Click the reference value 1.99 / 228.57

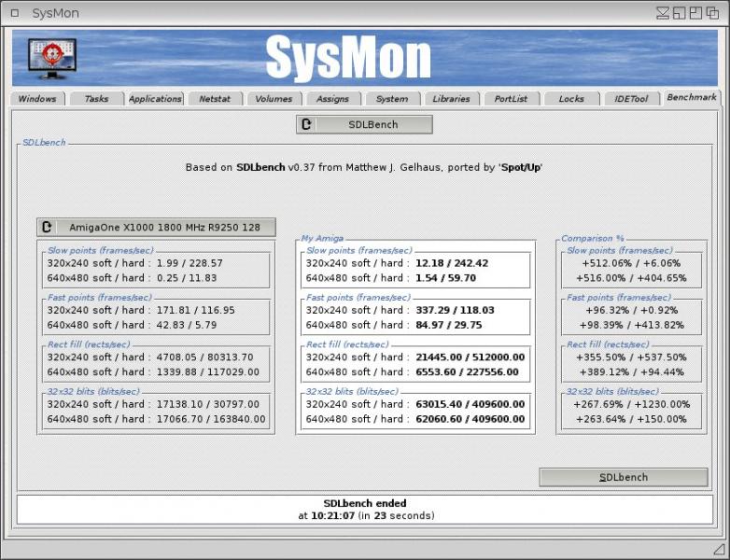(190, 263)
